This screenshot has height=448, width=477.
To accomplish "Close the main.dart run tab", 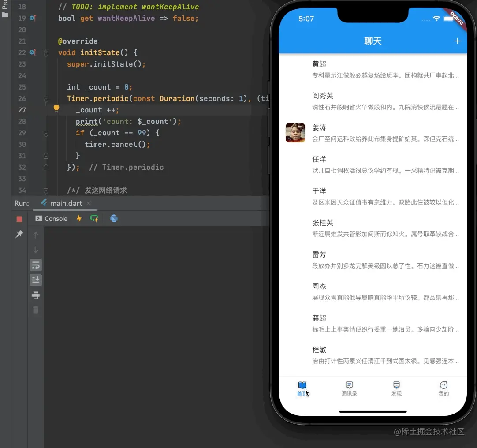I will (x=89, y=203).
